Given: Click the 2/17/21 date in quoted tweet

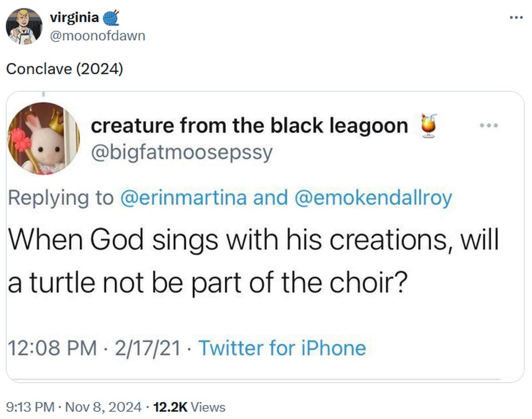Looking at the screenshot, I should 147,348.
